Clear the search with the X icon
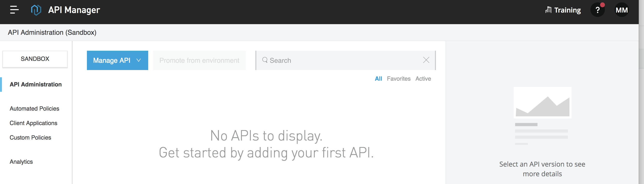644x184 pixels. [426, 60]
